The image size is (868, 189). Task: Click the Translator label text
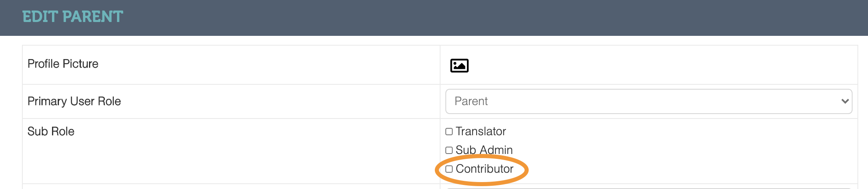tap(481, 132)
